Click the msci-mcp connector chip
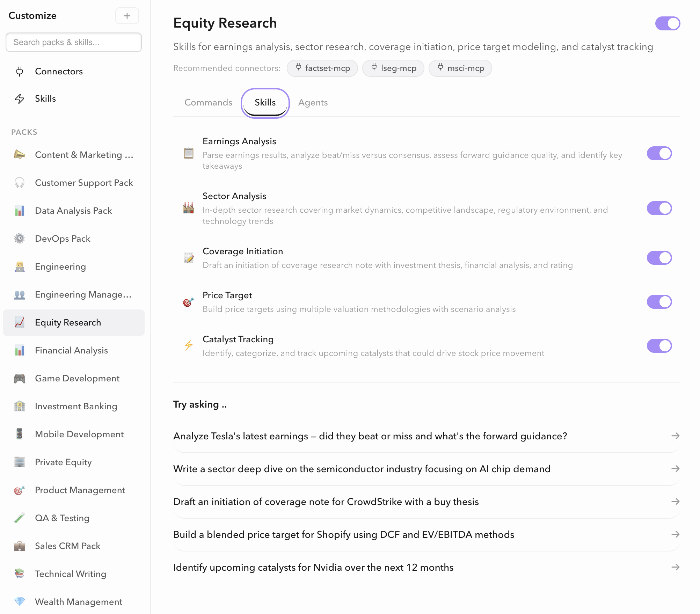Viewport: 700px width, 614px height. pos(460,68)
